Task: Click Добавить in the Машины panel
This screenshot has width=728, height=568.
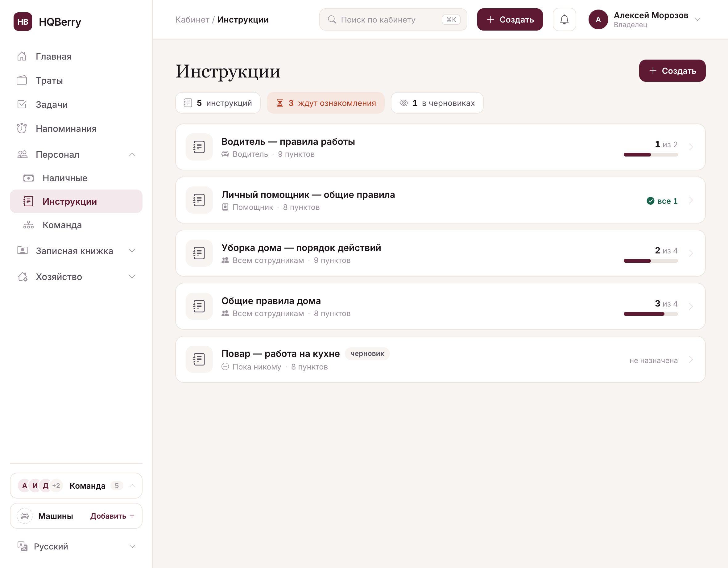Action: (112, 516)
